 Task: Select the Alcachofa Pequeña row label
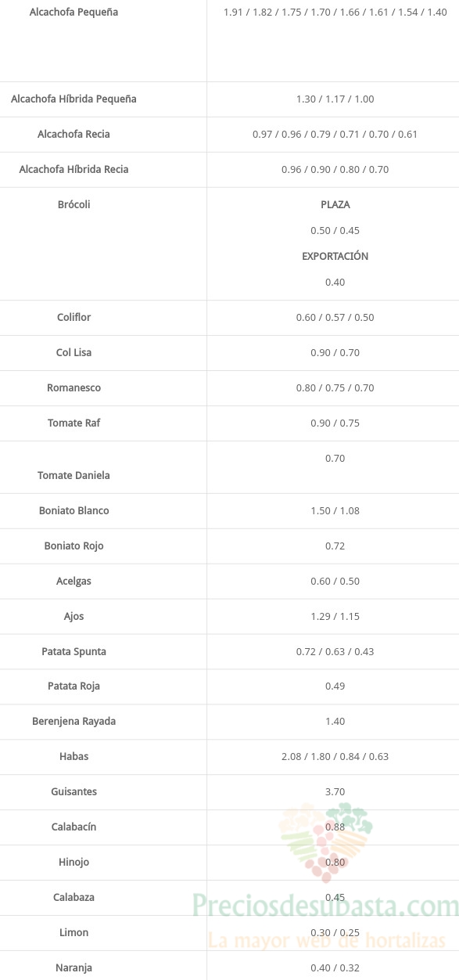[74, 13]
